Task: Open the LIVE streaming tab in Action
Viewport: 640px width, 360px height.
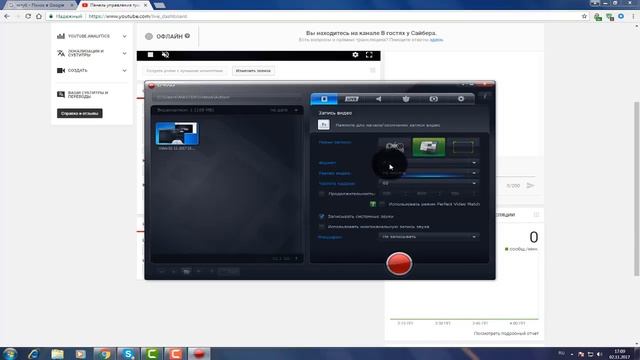Action: (351, 99)
